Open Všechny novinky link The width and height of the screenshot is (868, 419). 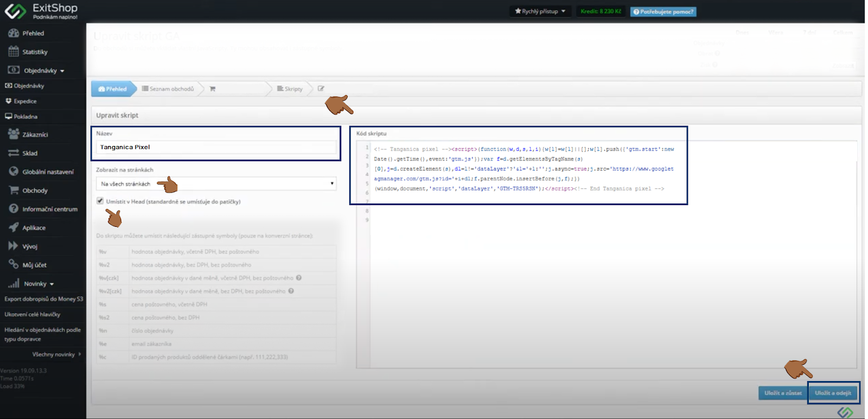point(56,354)
